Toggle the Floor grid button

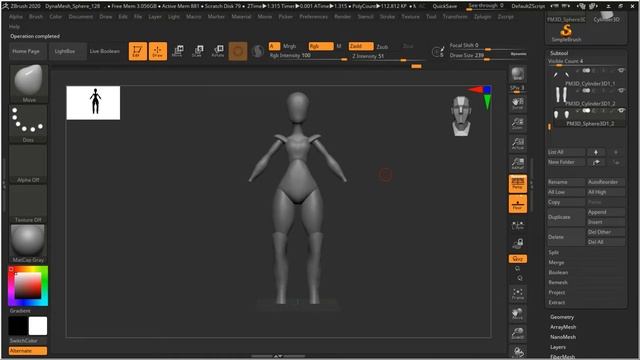[518, 204]
